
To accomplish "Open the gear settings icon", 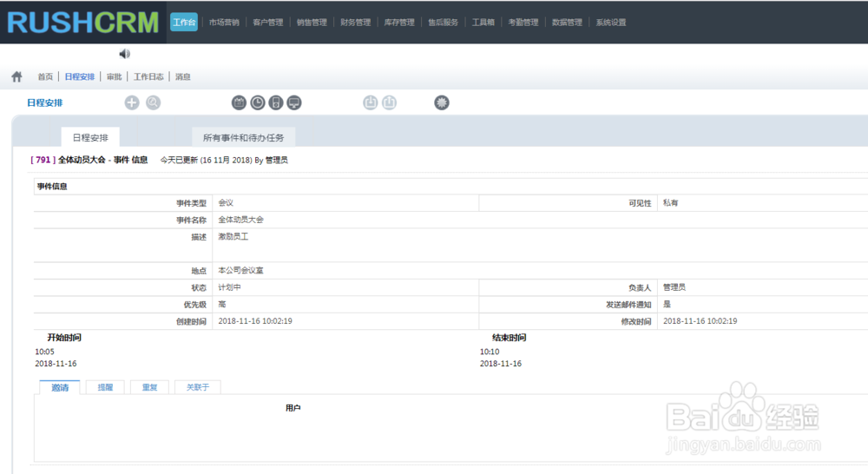I will tap(441, 102).
